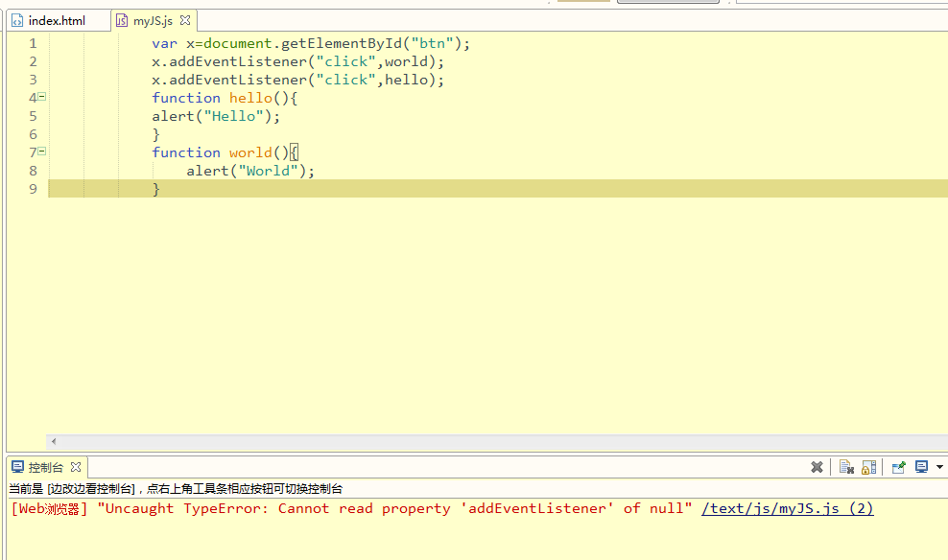The image size is (948, 560).
Task: Click the display selected console monitor icon
Action: tap(921, 467)
